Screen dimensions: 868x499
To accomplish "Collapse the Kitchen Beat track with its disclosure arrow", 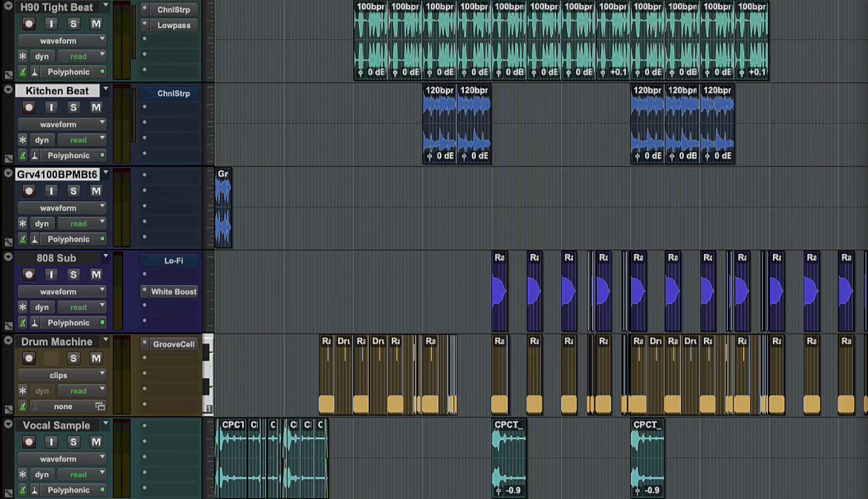I will [8, 90].
